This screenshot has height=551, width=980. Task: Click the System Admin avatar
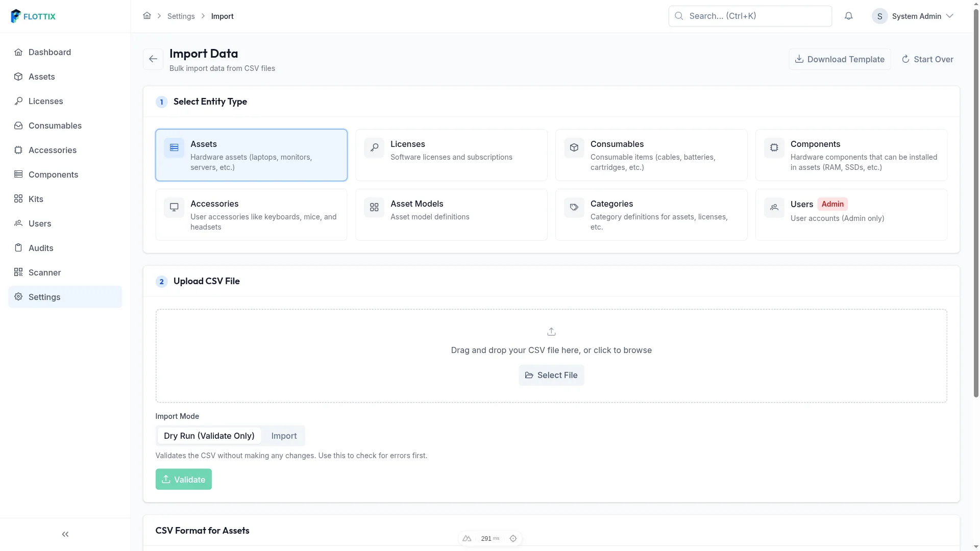[879, 16]
